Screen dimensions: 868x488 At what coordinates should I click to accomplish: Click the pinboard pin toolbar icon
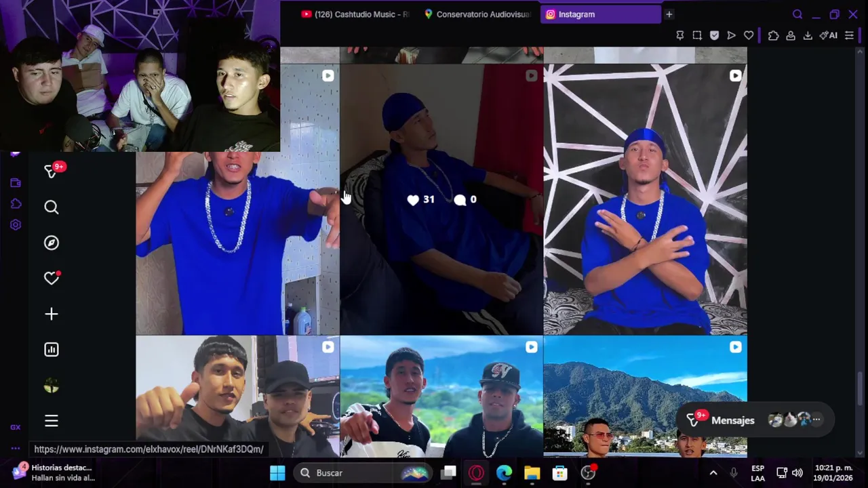click(x=680, y=35)
